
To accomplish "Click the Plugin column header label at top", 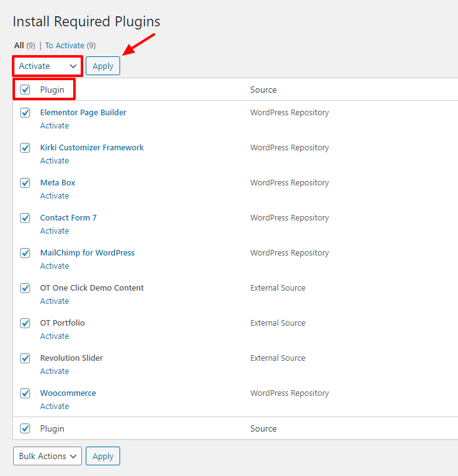I will 52,90.
